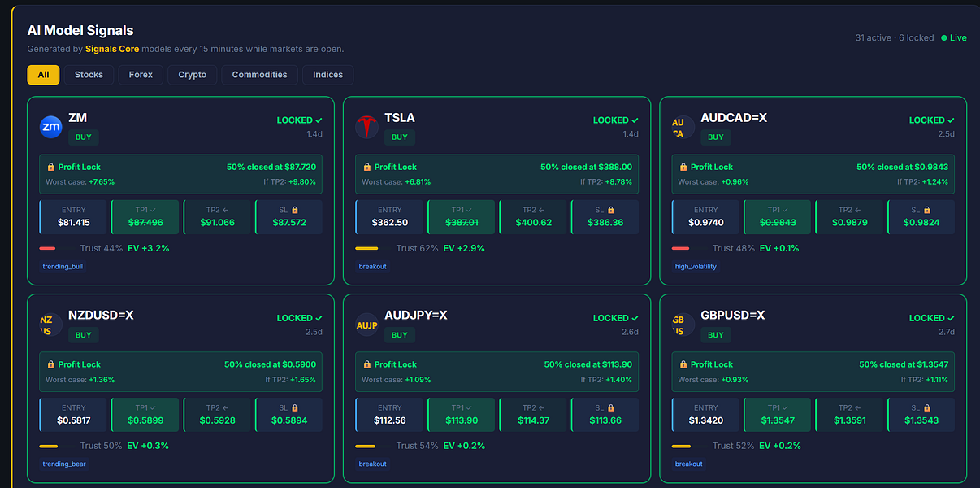Click the ZM Zoom logo icon
The image size is (980, 488).
(51, 128)
